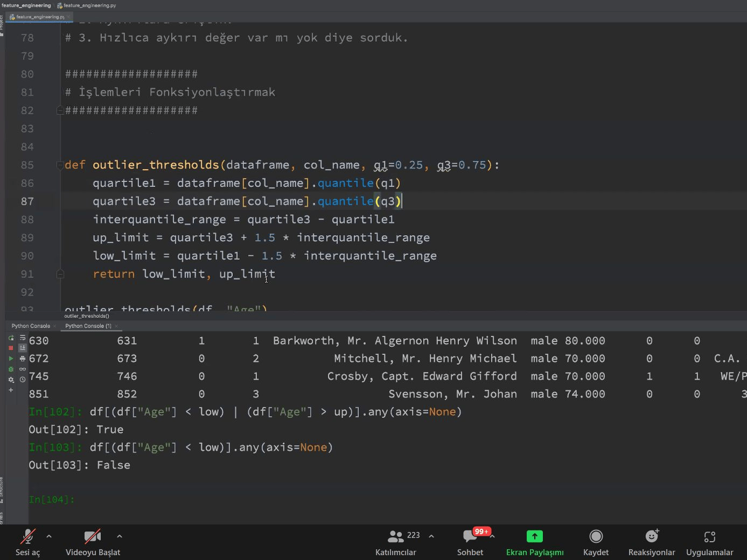Toggle soft-wrap in console output

coord(23,338)
